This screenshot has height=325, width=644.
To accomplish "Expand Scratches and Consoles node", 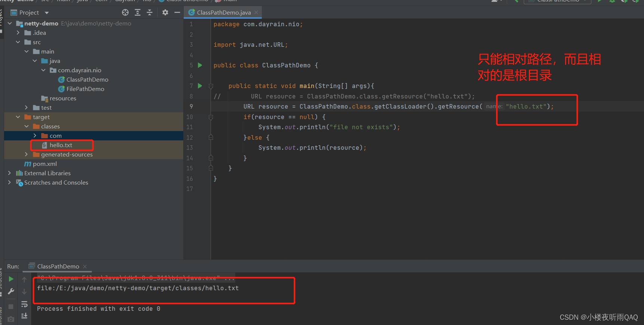I will tap(10, 182).
